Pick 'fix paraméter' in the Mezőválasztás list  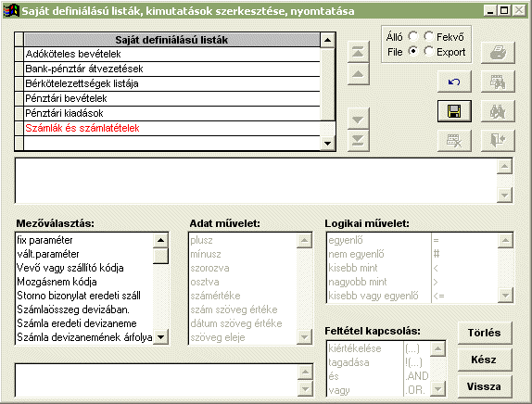84,240
